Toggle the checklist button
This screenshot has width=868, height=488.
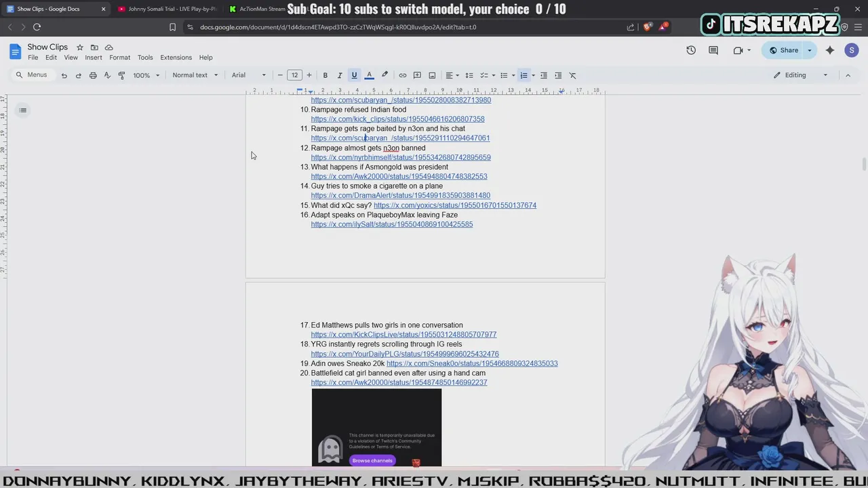click(x=484, y=75)
